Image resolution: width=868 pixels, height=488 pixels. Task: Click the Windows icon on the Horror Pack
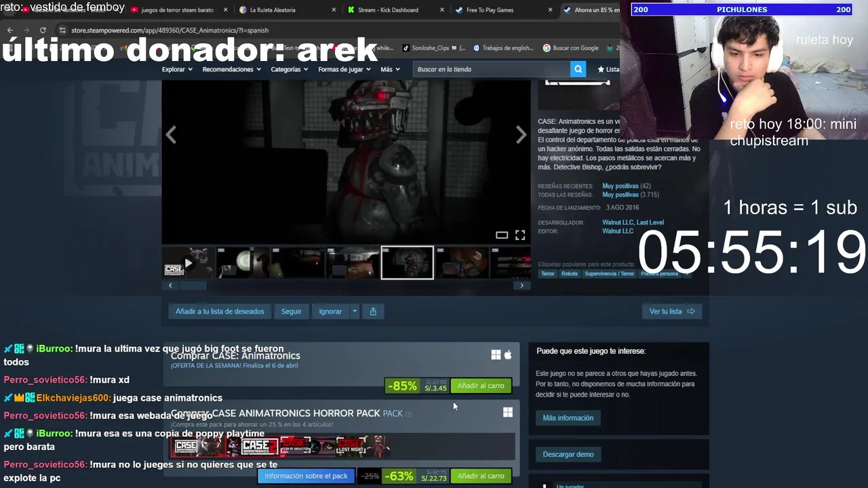[x=508, y=412]
